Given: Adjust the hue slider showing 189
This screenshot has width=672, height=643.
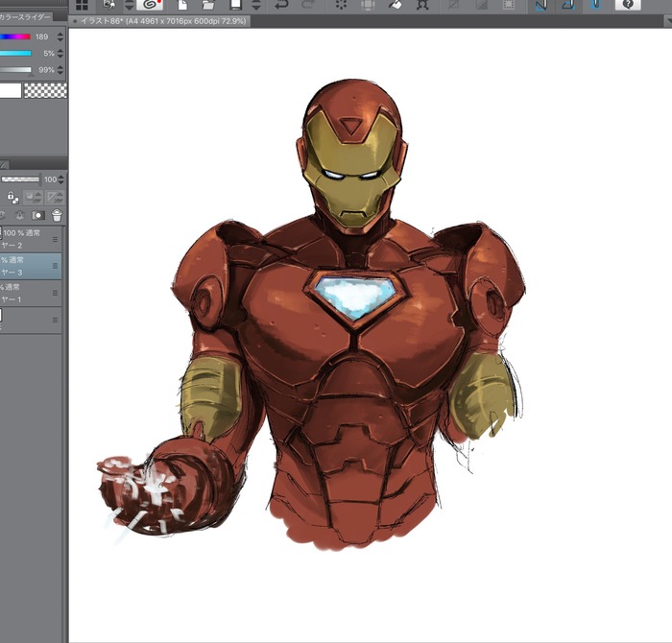Looking at the screenshot, I should click(15, 37).
